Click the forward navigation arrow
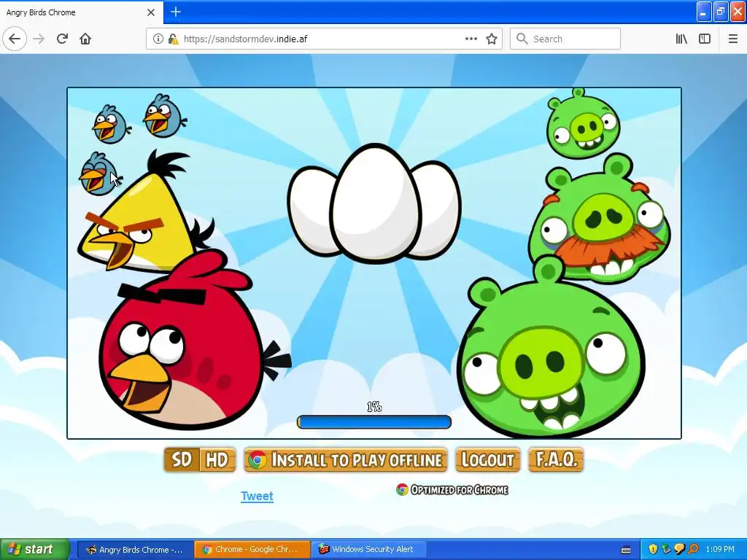Screen dimensions: 747x560 (x=39, y=39)
